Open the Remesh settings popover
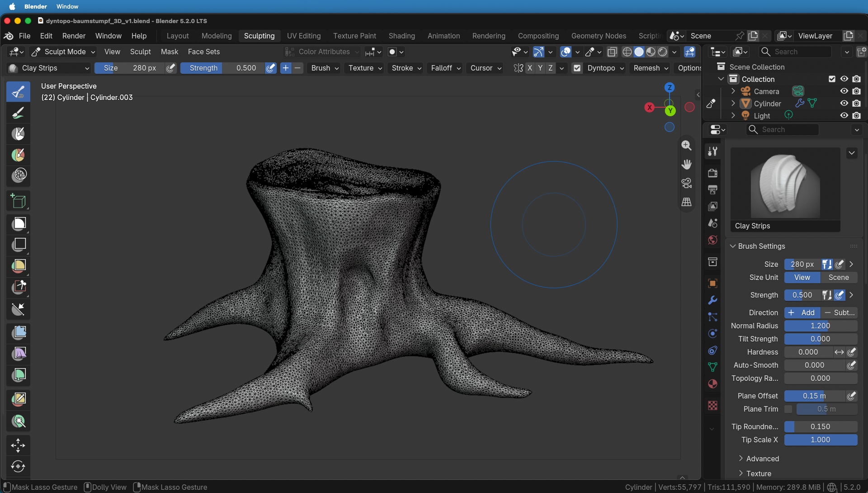The image size is (868, 493). (651, 68)
